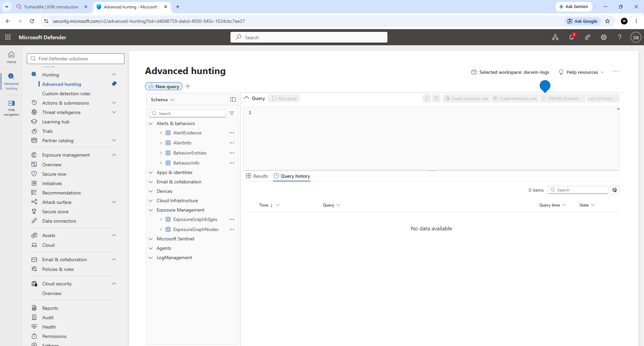Screen dimensions: 644x346
Task: Click Ask Gemini button
Action: pos(574,7)
